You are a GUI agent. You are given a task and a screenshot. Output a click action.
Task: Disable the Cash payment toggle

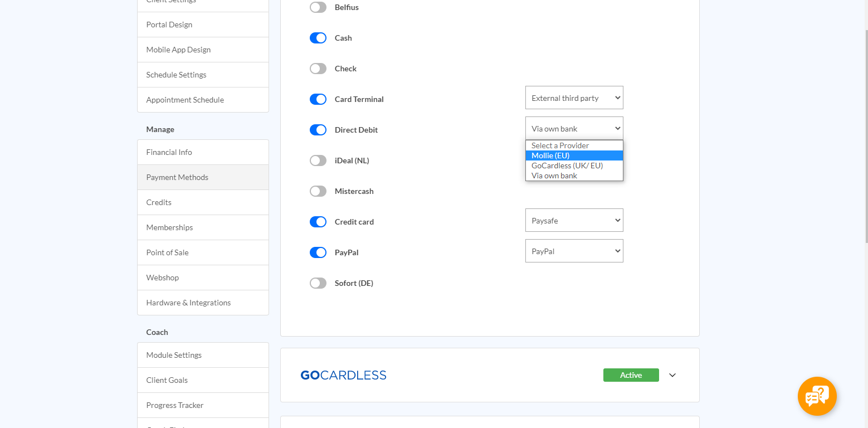click(318, 37)
